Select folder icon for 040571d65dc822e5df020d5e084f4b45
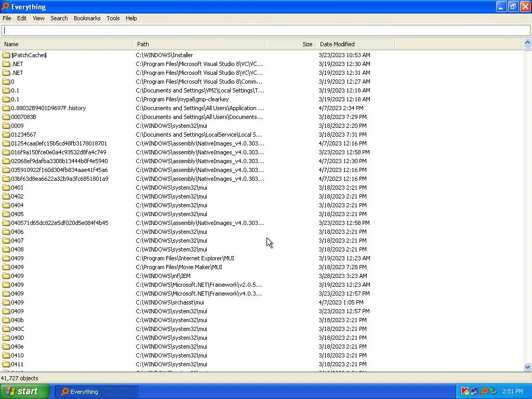Viewport: 532px width, 399px height. click(6, 222)
